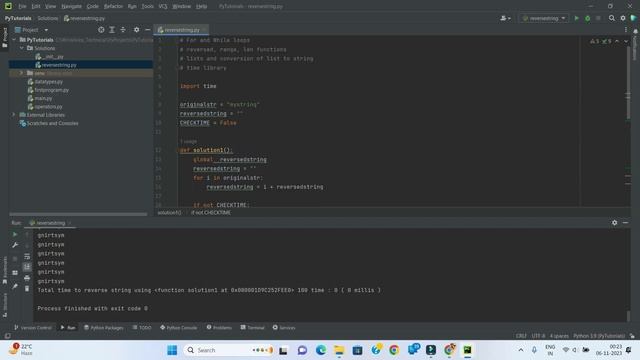Go to next highlighted problem arrow
640x360 pixels.
coord(626,41)
